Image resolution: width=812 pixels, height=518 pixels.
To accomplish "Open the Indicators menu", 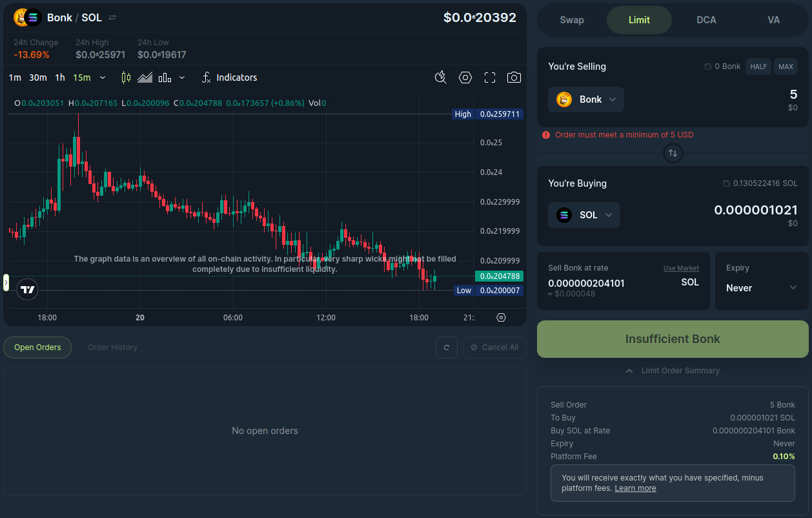I will [x=229, y=78].
